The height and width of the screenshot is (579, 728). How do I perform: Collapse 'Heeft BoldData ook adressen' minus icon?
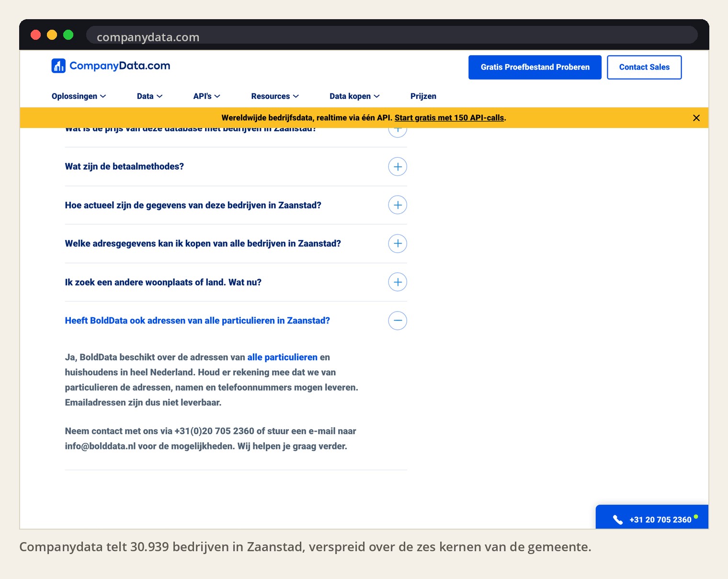pyautogui.click(x=398, y=321)
